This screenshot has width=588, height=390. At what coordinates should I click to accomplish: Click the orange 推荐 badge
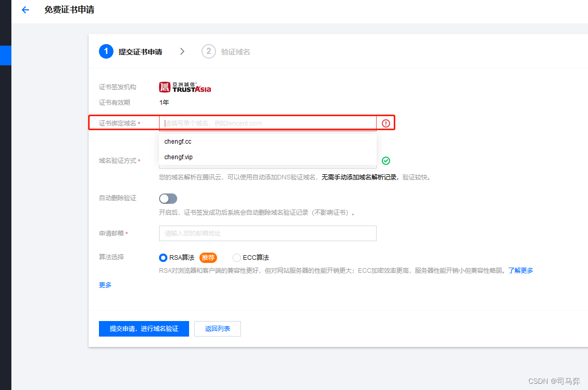click(208, 258)
